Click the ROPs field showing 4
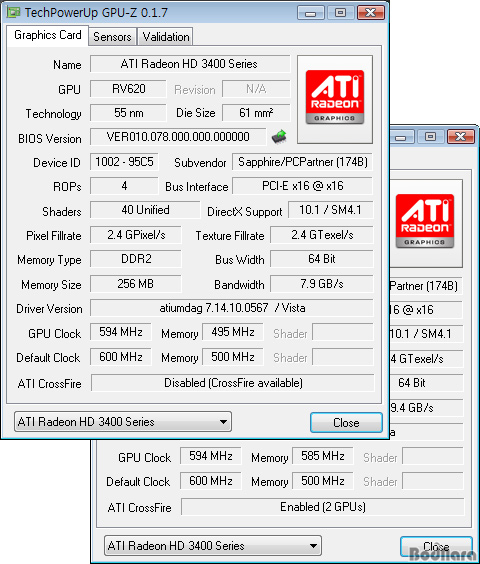The image size is (480, 564). 124,186
